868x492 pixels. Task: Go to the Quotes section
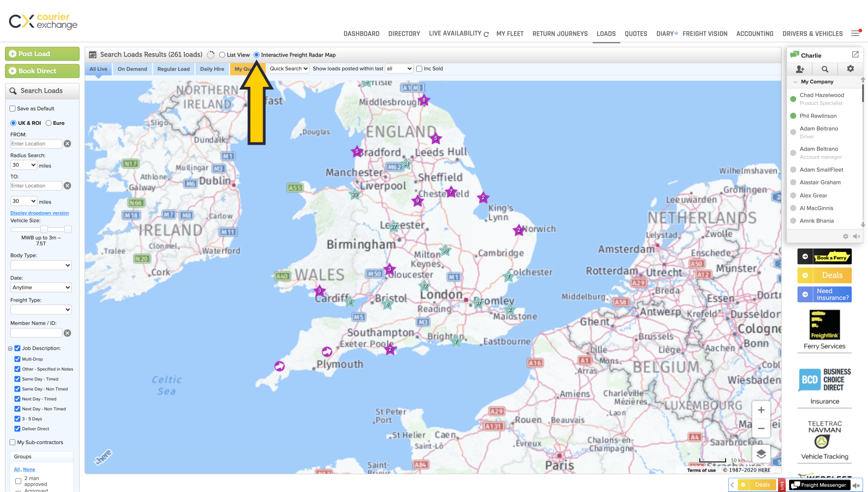click(x=636, y=33)
